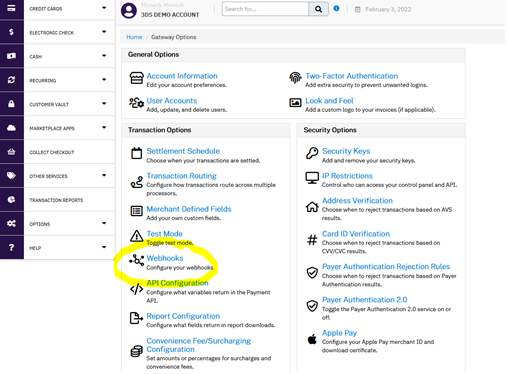Open the Merchant Defined Fields link
The image size is (509, 374).
189,209
